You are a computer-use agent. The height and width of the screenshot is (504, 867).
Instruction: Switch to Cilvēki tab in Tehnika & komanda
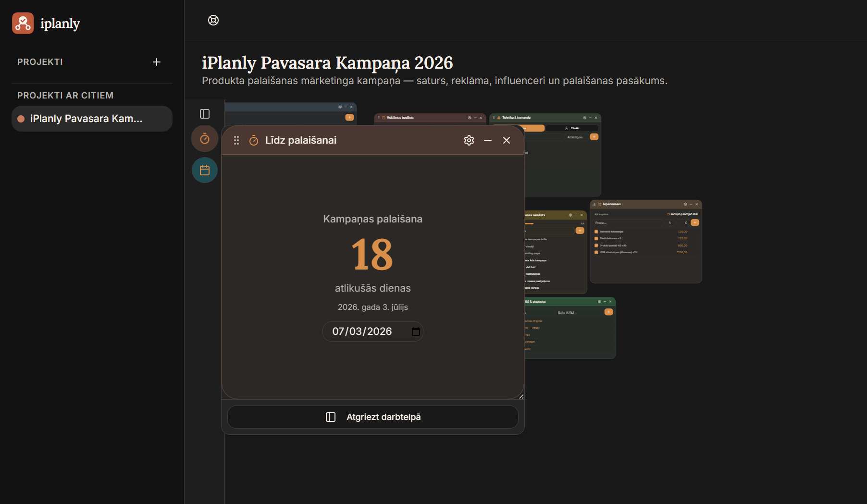(x=572, y=128)
